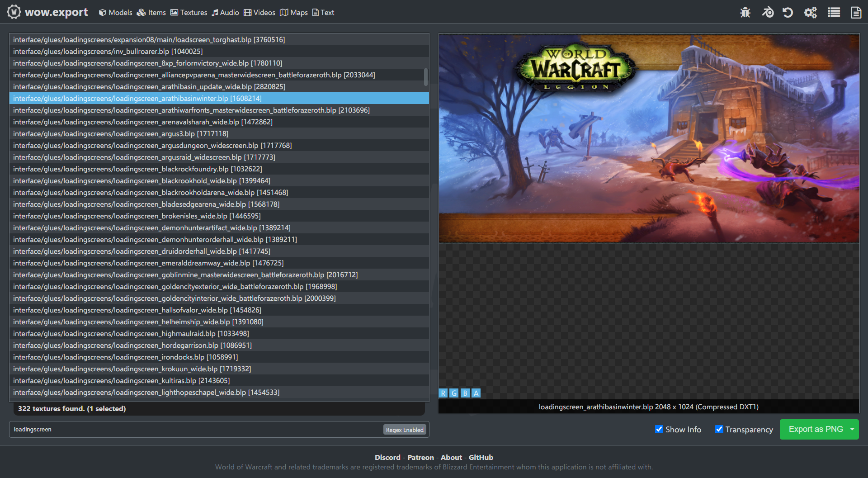The height and width of the screenshot is (478, 868).
Task: Open the document log icon
Action: (x=856, y=12)
